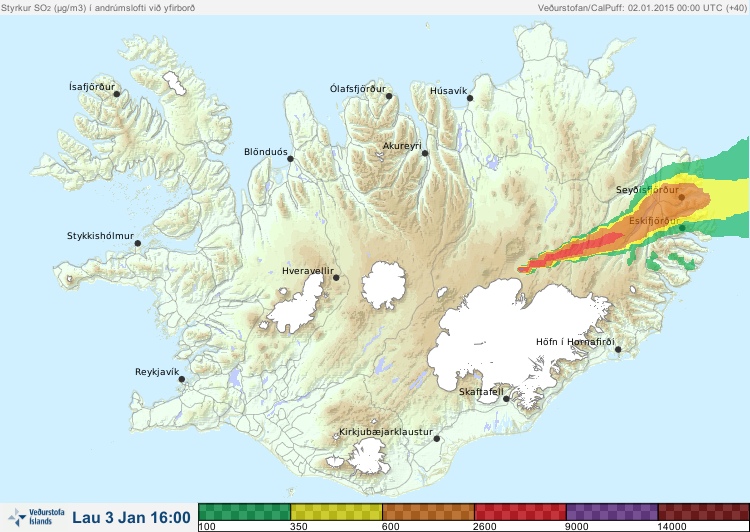Click the legend value '600'
750x532 pixels.
[391, 527]
